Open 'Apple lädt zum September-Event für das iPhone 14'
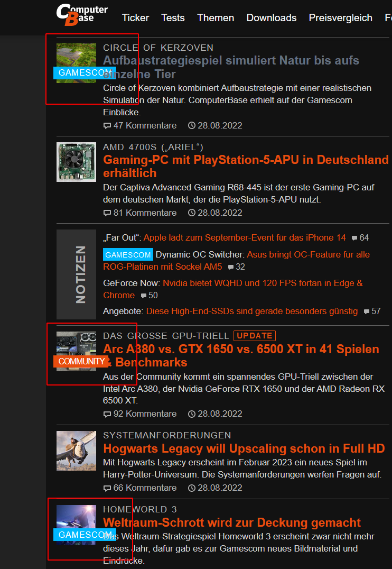392x569 pixels. point(245,237)
